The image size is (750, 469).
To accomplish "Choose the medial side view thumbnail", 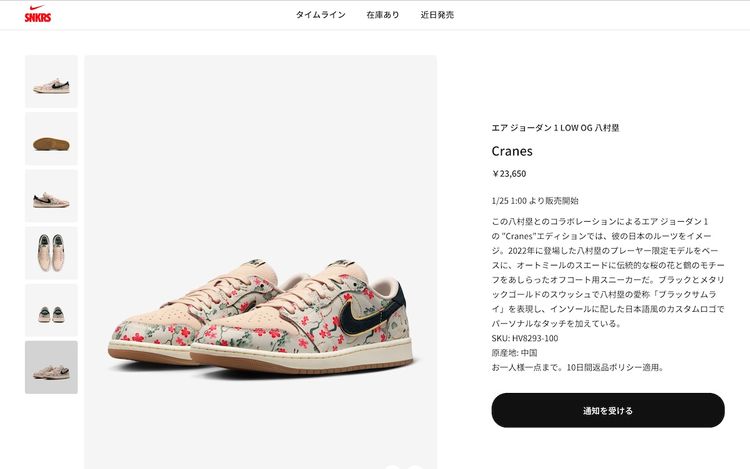I will 51,196.
